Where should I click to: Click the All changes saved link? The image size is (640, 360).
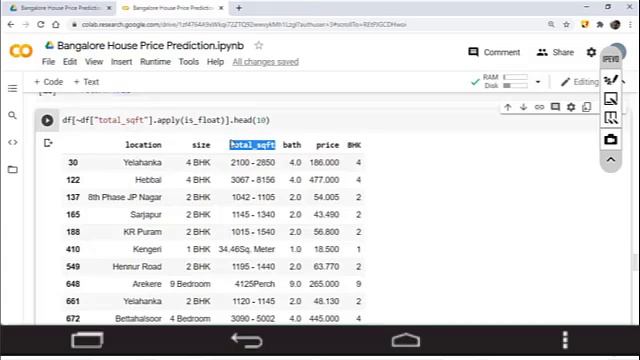pos(265,62)
